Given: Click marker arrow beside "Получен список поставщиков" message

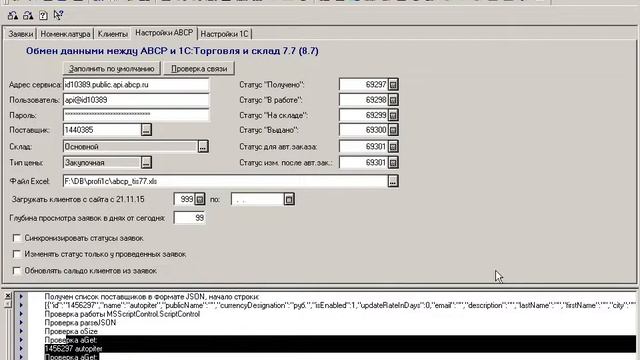Looking at the screenshot, I should [21, 297].
